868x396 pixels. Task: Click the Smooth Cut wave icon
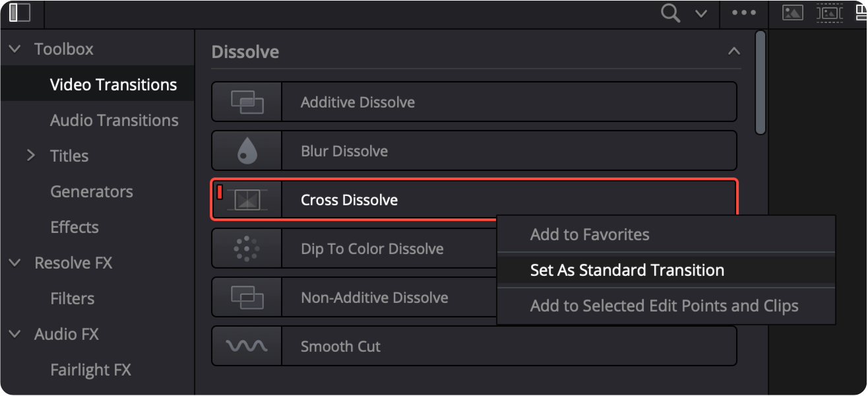coord(247,346)
